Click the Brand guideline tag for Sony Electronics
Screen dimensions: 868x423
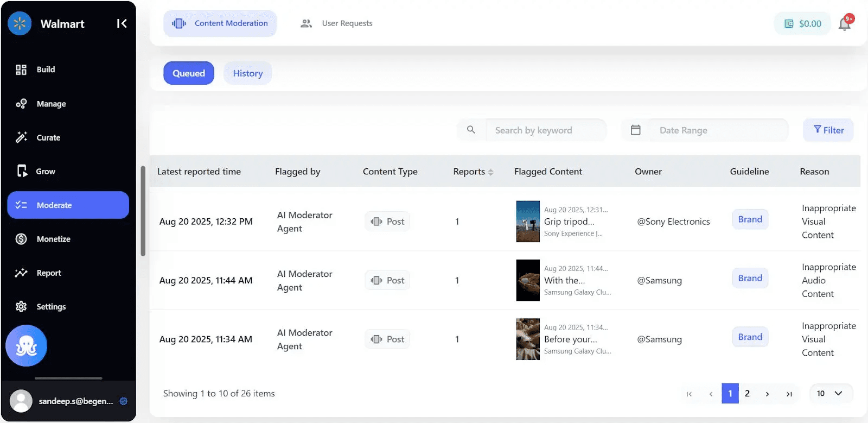[x=750, y=219]
